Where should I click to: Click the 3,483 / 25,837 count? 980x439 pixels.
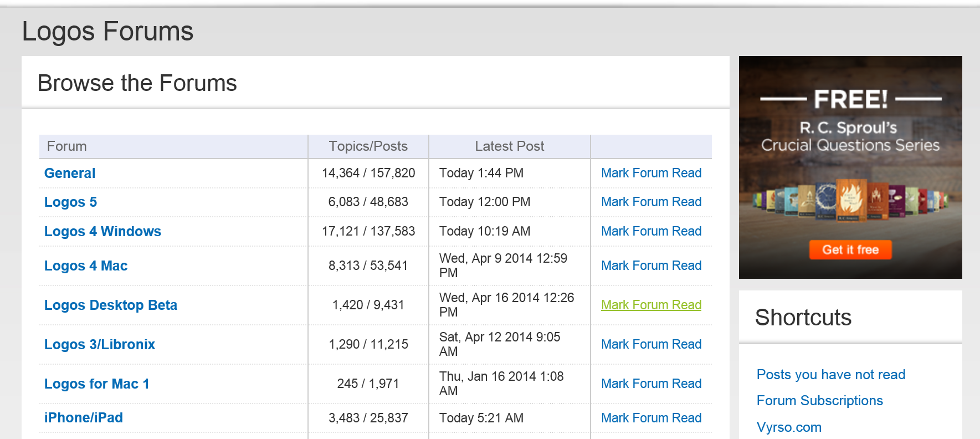pos(368,418)
